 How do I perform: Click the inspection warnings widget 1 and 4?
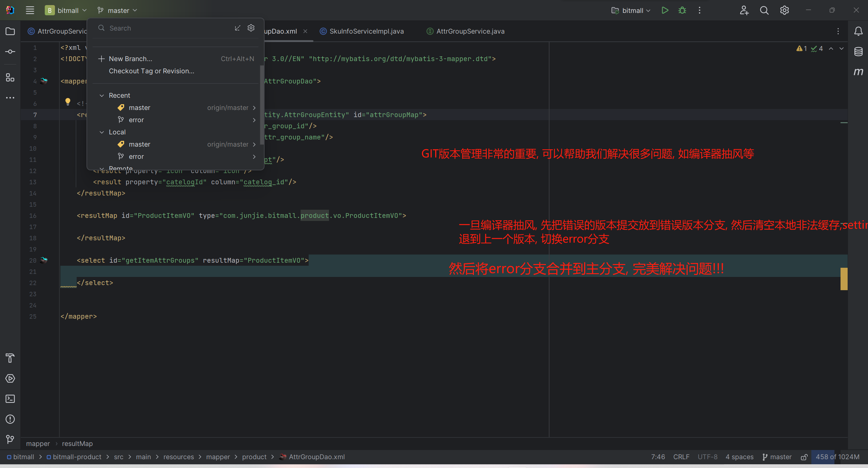[x=809, y=49]
